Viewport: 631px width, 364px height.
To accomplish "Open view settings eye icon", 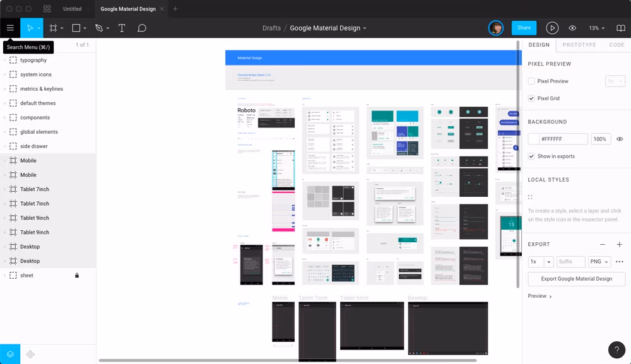I will 572,28.
